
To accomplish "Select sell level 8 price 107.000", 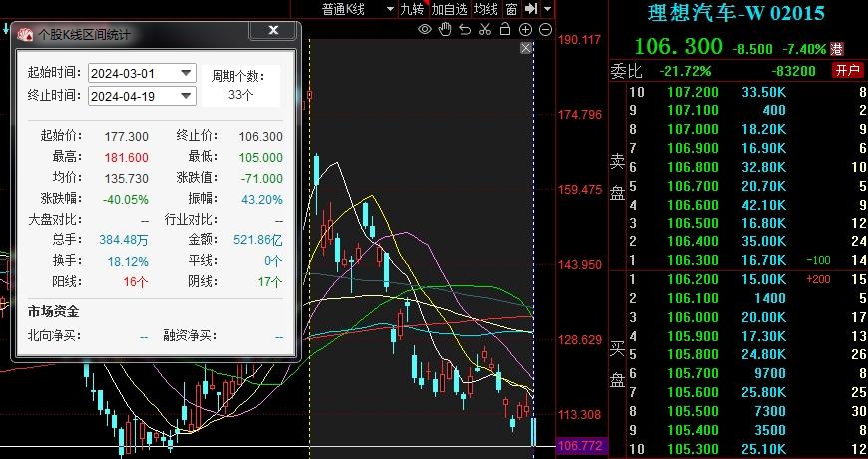I will tap(693, 129).
